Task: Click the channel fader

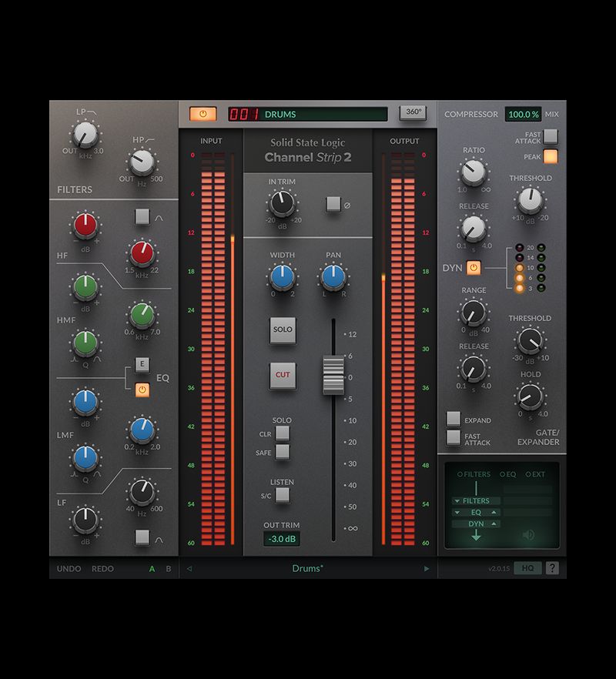Action: 335,375
